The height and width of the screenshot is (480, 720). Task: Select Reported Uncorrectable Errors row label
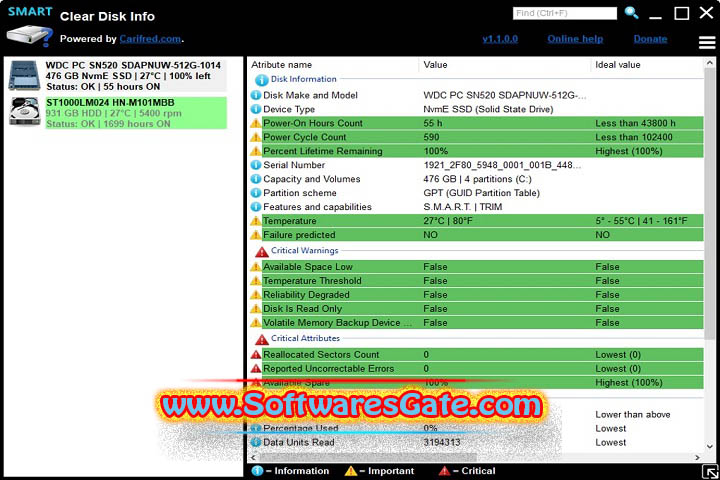point(328,369)
